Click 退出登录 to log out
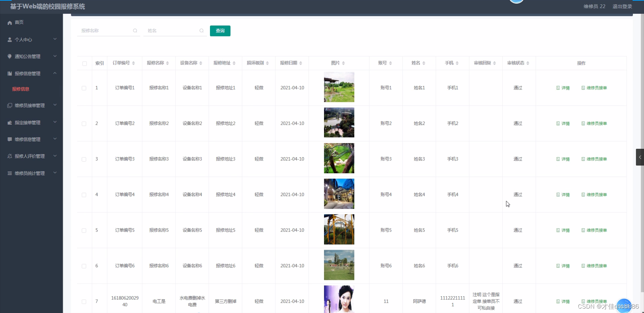Screen dimensions: 644x313 (x=622, y=6)
